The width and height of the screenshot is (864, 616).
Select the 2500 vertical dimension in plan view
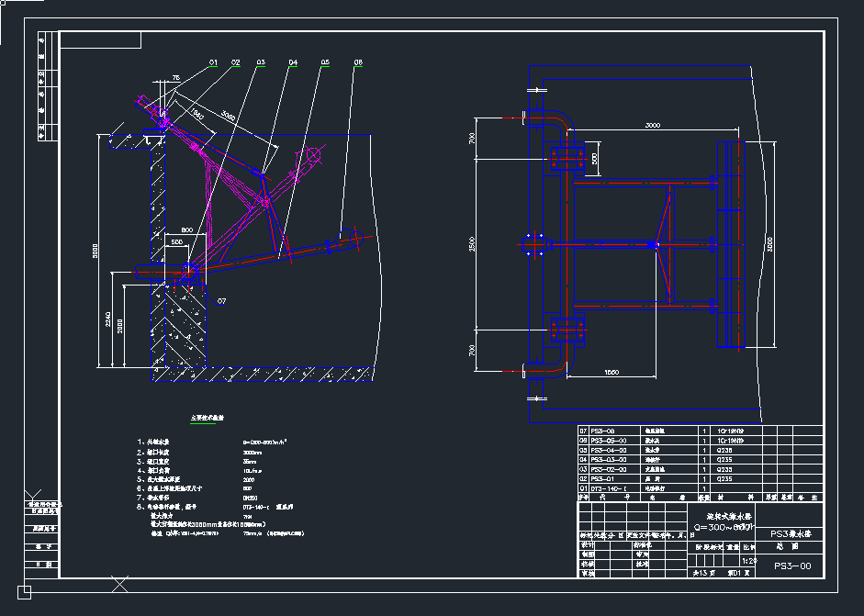(472, 244)
